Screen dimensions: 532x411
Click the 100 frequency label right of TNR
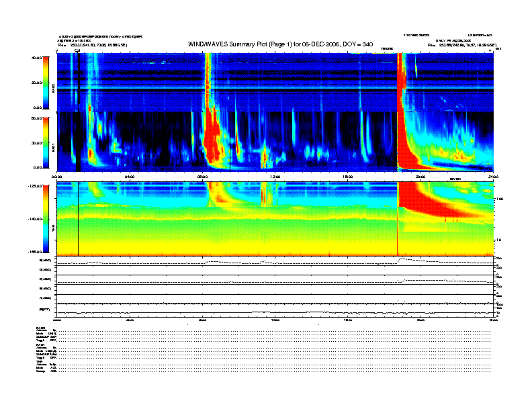click(500, 199)
